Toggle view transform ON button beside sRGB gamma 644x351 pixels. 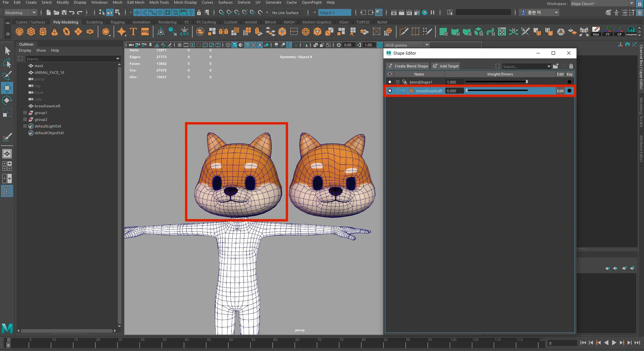pyautogui.click(x=379, y=45)
